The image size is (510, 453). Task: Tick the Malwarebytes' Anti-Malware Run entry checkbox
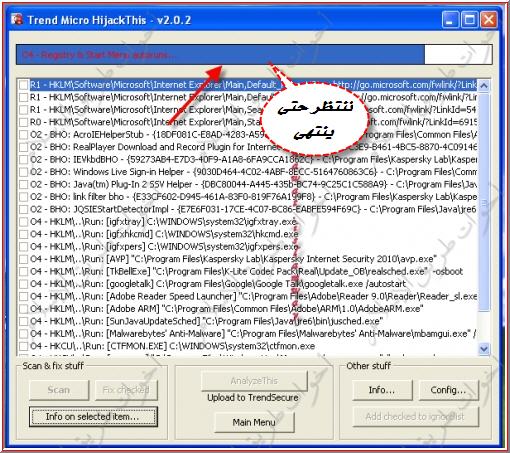tap(23, 334)
